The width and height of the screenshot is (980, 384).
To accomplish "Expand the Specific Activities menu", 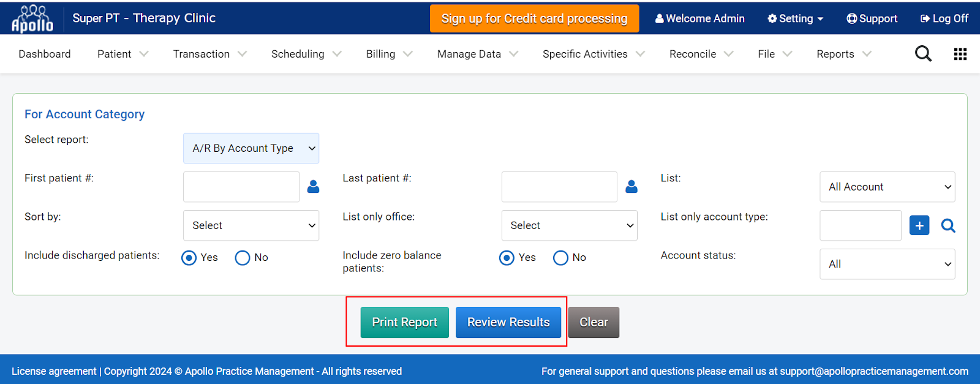I will [x=594, y=54].
